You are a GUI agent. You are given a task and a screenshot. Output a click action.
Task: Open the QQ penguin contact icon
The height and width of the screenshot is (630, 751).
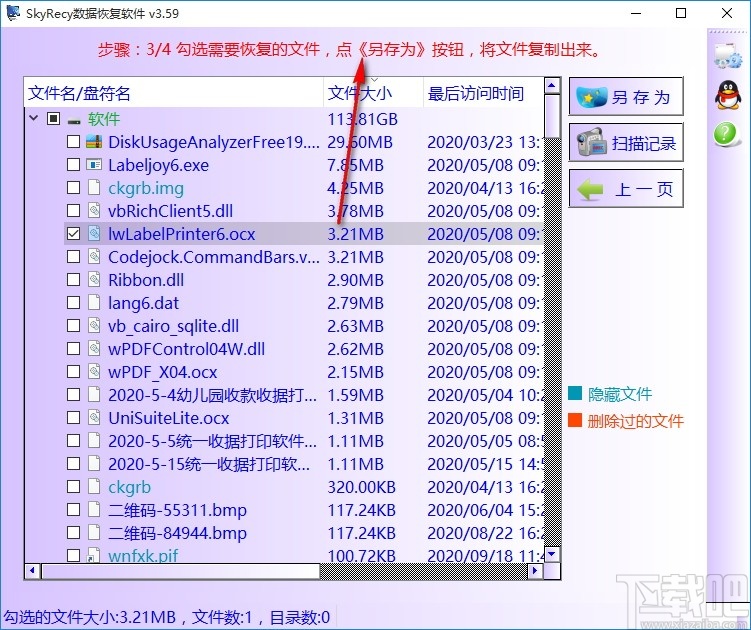[728, 95]
